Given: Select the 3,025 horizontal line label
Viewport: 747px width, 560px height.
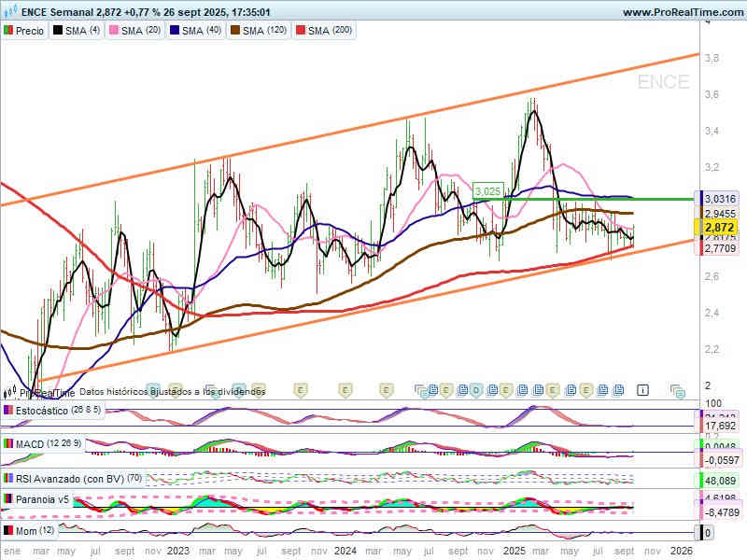Looking at the screenshot, I should (x=487, y=191).
